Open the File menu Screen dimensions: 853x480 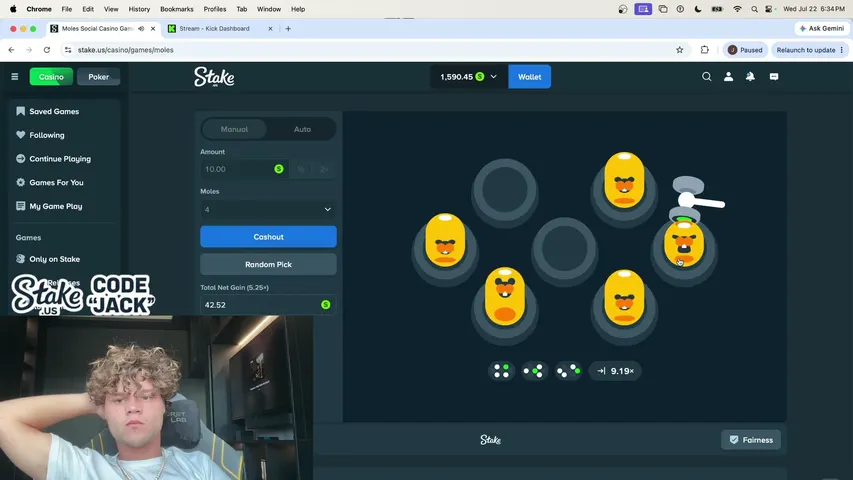66,9
